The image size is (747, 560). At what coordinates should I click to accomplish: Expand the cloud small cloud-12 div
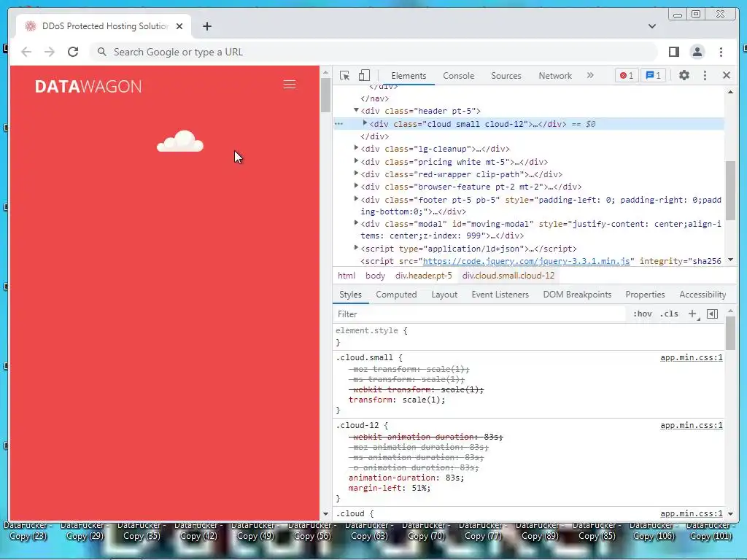tap(365, 122)
